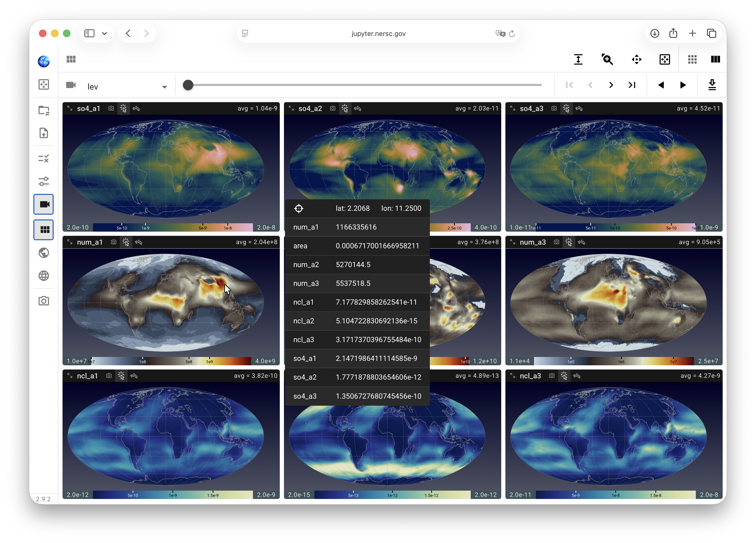This screenshot has height=543, width=756.
Task: Click the lev slider handle
Action: pyautogui.click(x=188, y=85)
